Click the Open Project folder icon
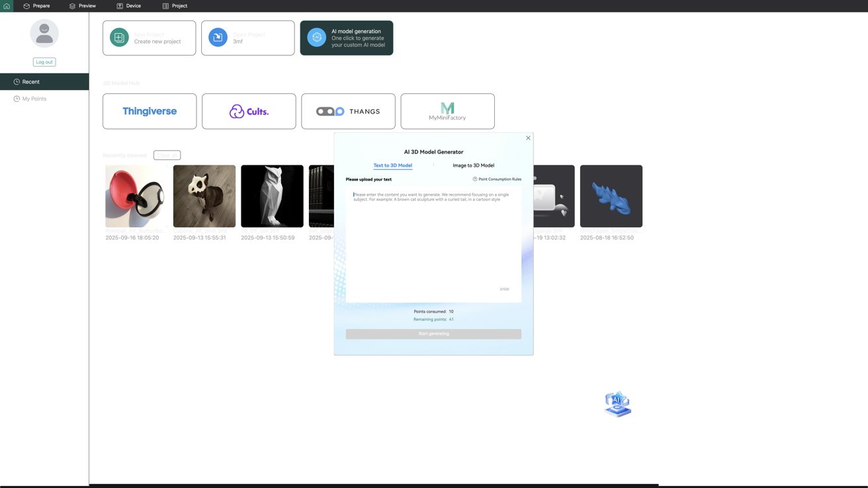This screenshot has height=488, width=868. click(218, 38)
